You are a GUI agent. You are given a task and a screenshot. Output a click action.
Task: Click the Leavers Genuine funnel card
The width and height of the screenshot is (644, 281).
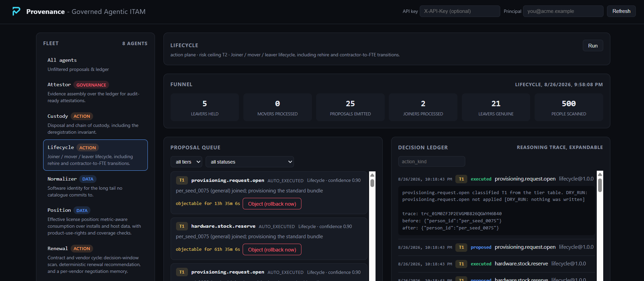(496, 107)
